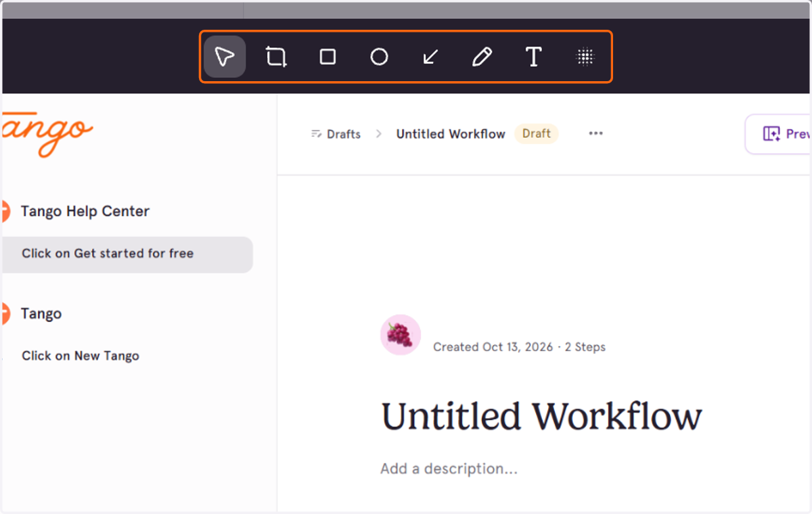
Task: Select the crop tool
Action: click(x=276, y=57)
